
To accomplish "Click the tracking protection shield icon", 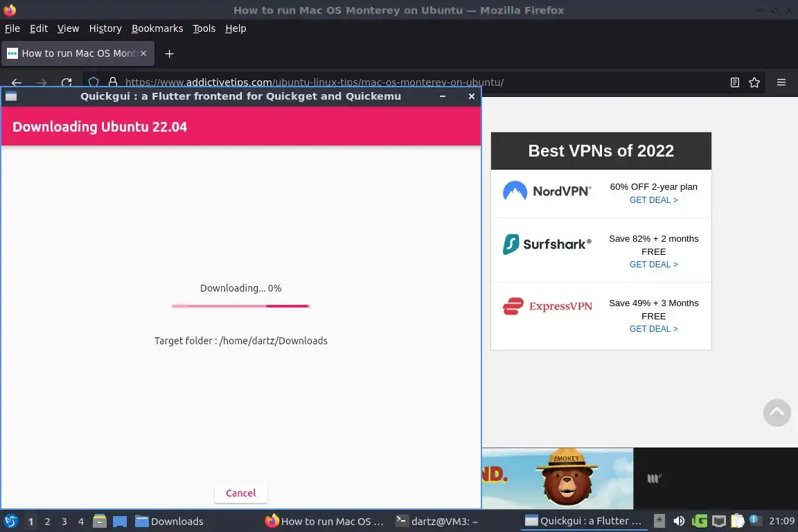I will (x=94, y=82).
